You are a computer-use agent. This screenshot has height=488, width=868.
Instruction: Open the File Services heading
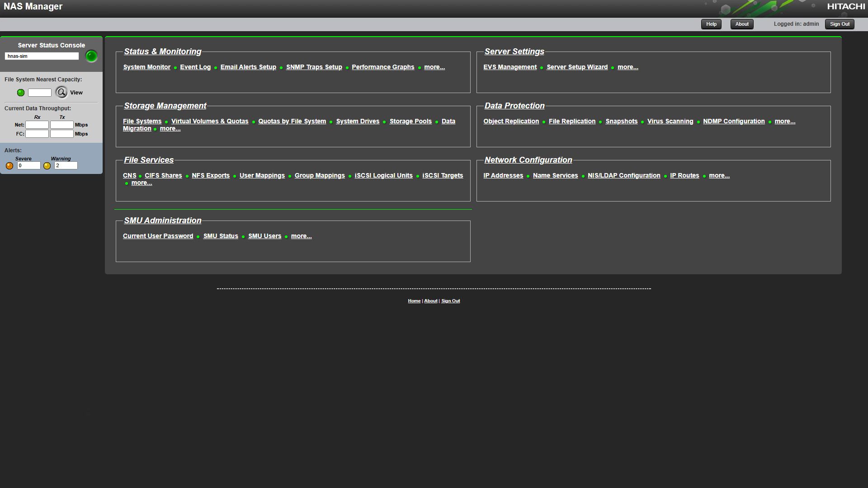(149, 160)
